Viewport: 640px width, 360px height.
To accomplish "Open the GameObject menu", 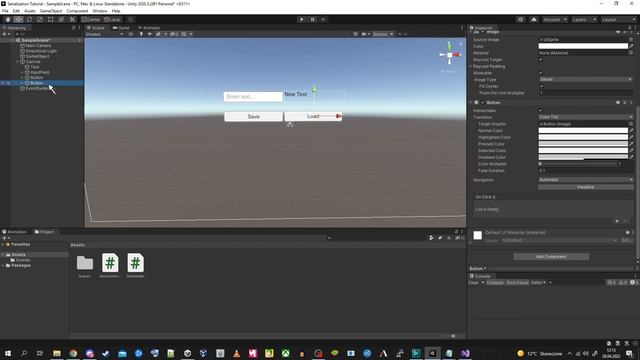I will (51, 11).
